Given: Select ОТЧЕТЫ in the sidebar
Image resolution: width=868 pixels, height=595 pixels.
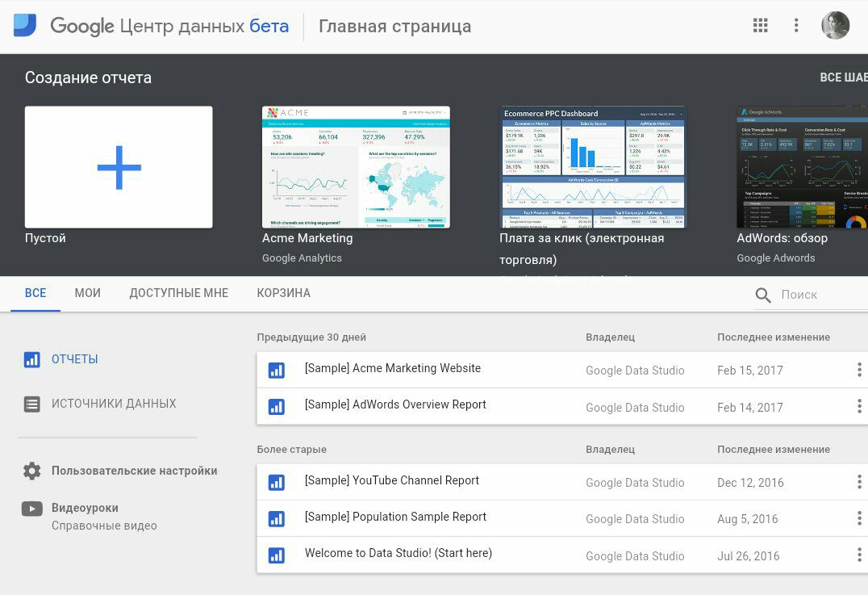Looking at the screenshot, I should tap(75, 359).
